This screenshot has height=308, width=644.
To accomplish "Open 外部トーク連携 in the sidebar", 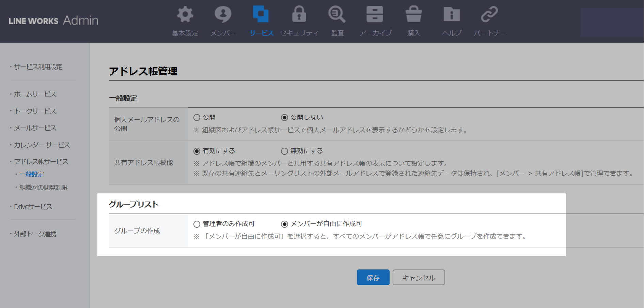I will pyautogui.click(x=35, y=234).
